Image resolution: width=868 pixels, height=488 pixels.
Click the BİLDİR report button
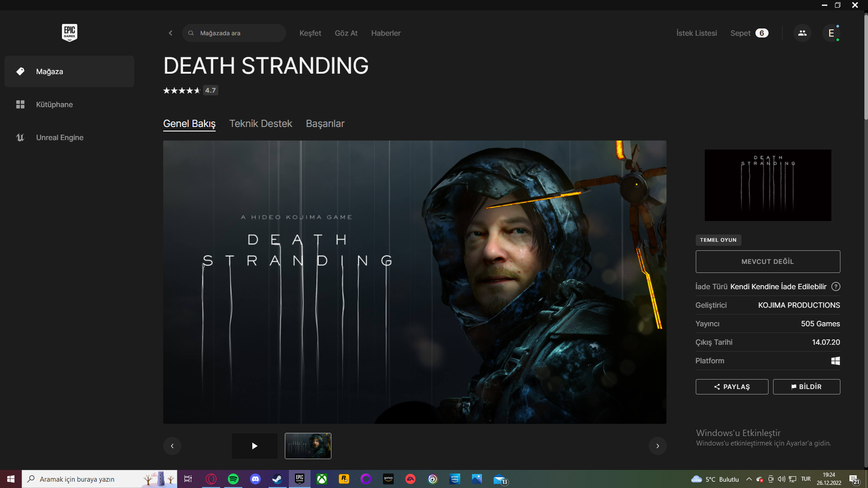[x=806, y=387]
